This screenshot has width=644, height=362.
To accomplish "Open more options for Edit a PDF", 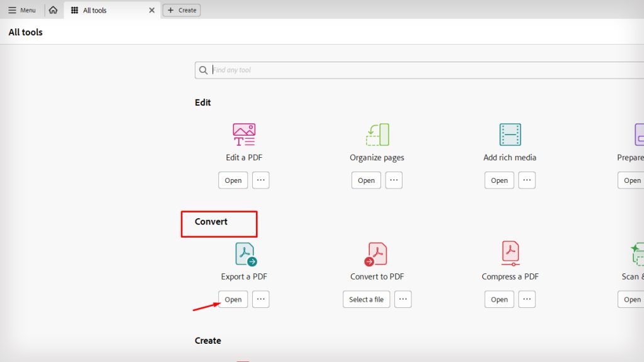I will click(x=260, y=180).
